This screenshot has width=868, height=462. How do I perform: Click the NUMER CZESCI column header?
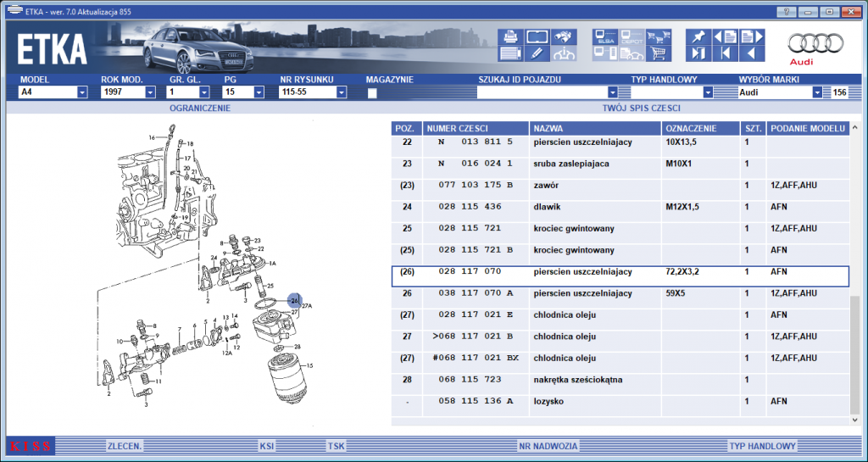(476, 128)
